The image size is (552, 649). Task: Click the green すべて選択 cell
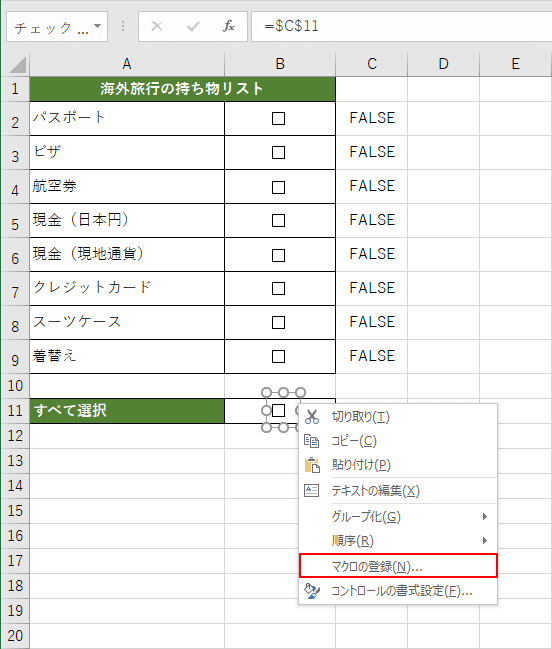point(127,411)
